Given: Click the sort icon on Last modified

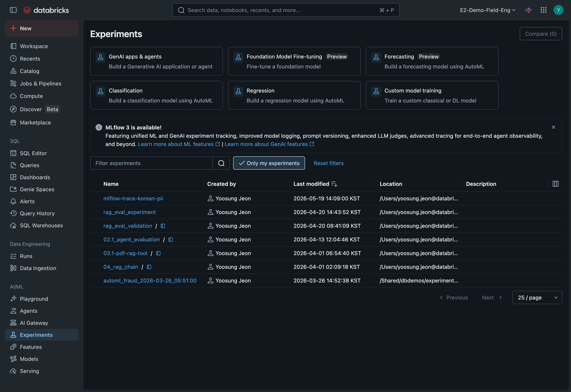Looking at the screenshot, I should point(334,184).
